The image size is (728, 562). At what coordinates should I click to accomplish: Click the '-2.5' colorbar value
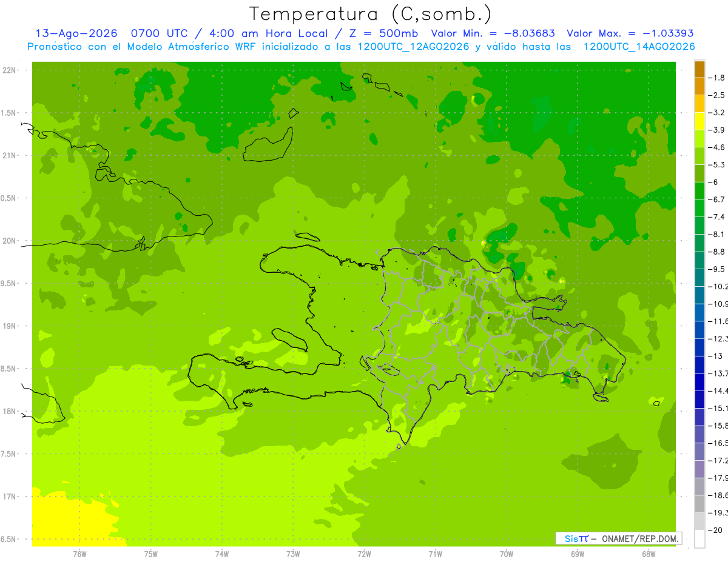(x=717, y=95)
